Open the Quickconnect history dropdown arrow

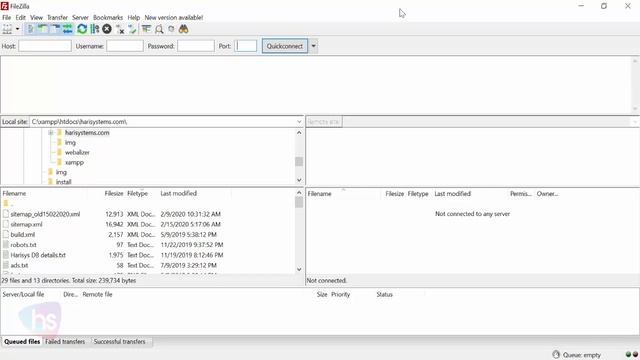click(x=313, y=46)
